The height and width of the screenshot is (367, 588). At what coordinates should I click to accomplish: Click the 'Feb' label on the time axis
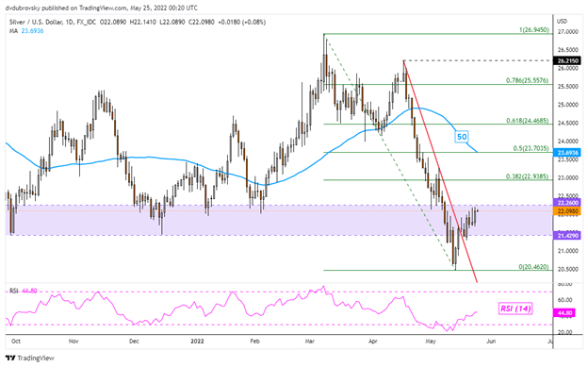254,342
